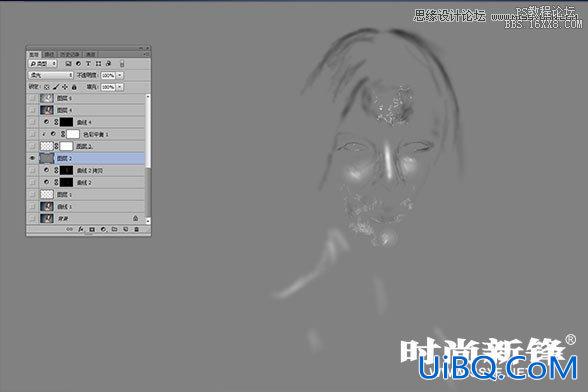
Task: Open the opacity slider arrow
Action: pos(120,75)
